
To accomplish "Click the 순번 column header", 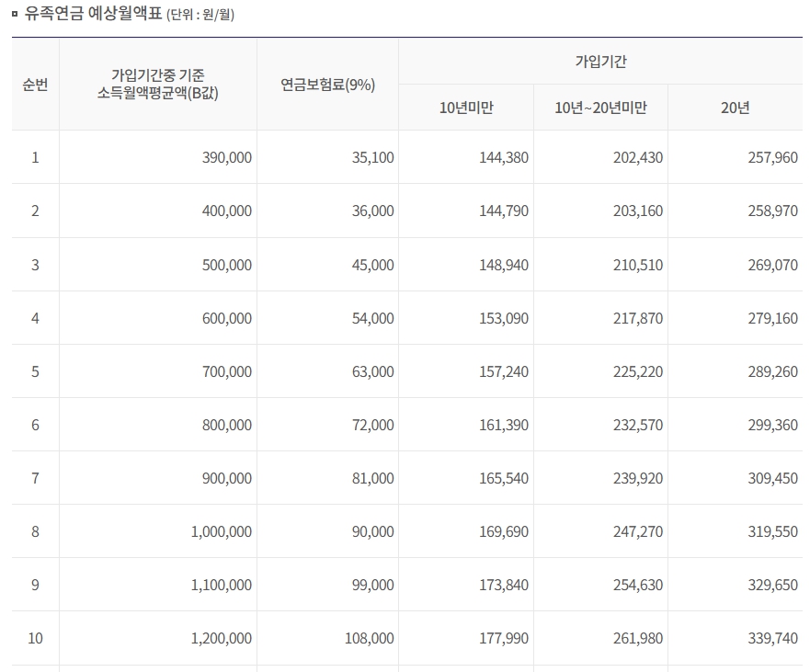I will [x=35, y=85].
